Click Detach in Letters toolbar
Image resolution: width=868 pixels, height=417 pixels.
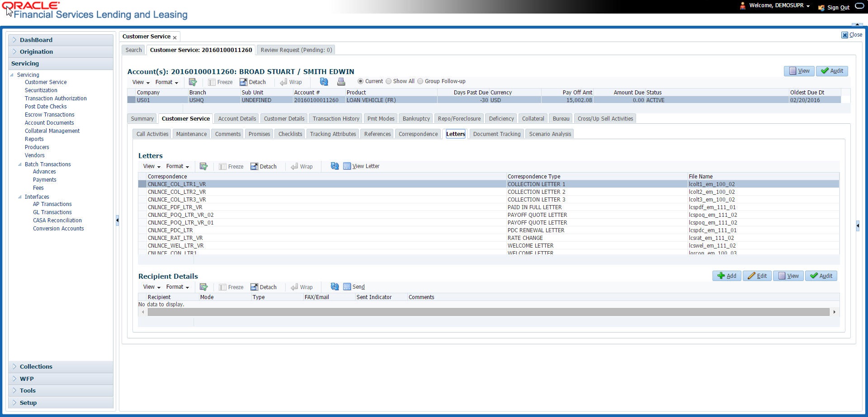[x=264, y=166]
